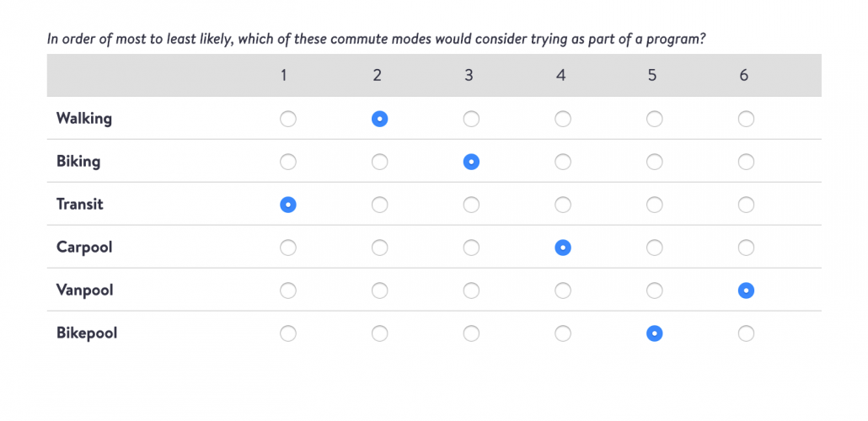Set Walking to rank 6
Viewport: 868px width, 421px height.
[746, 119]
